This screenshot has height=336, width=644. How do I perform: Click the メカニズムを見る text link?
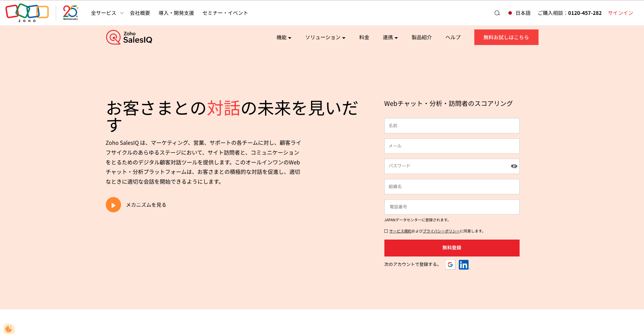click(146, 205)
